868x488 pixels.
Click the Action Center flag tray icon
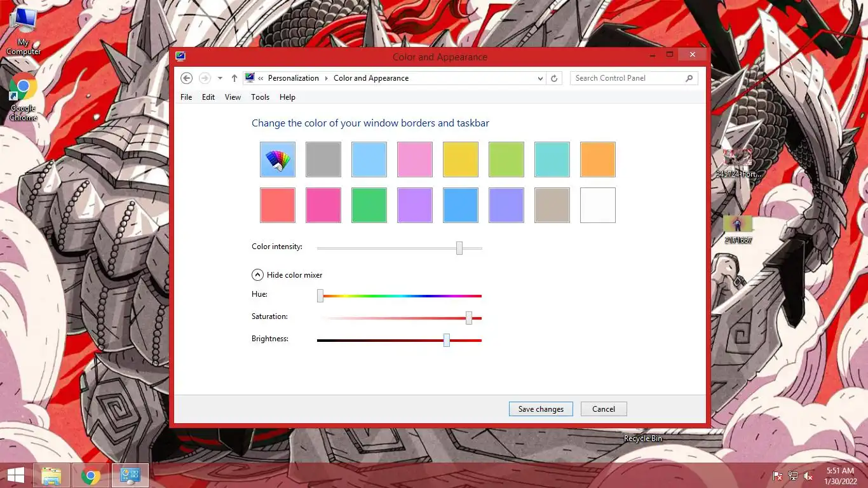click(777, 475)
